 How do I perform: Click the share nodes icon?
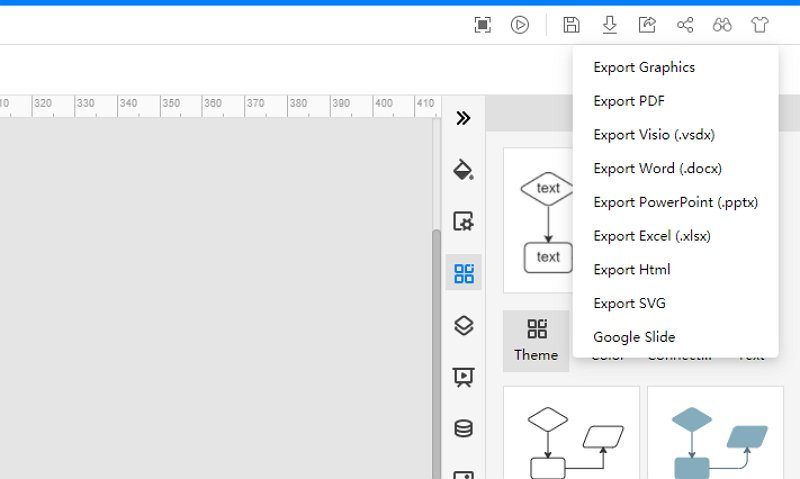685,24
